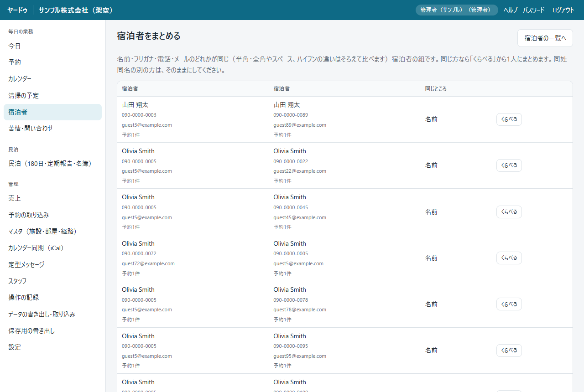Go to スタッフ page
The height and width of the screenshot is (392, 584).
tap(52, 281)
